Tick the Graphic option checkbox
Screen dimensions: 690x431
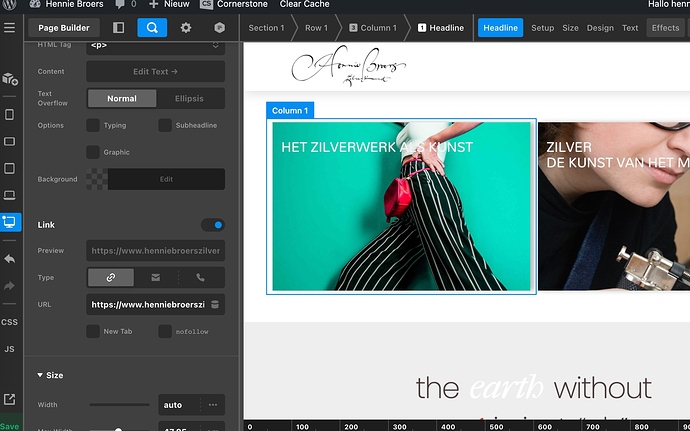pyautogui.click(x=93, y=152)
